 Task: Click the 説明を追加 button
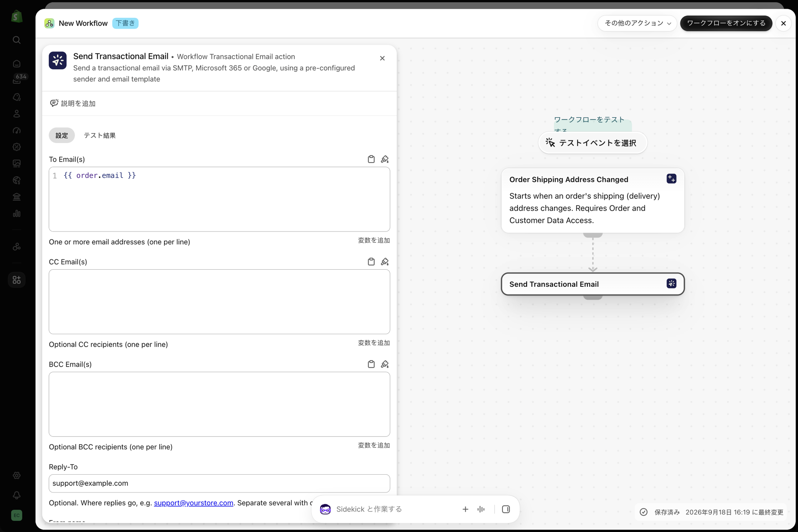(x=73, y=103)
